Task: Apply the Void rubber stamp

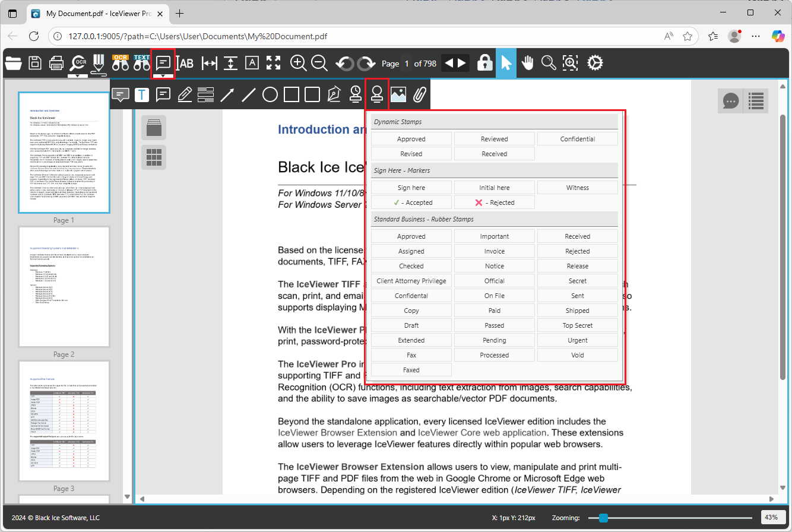Action: [x=578, y=355]
